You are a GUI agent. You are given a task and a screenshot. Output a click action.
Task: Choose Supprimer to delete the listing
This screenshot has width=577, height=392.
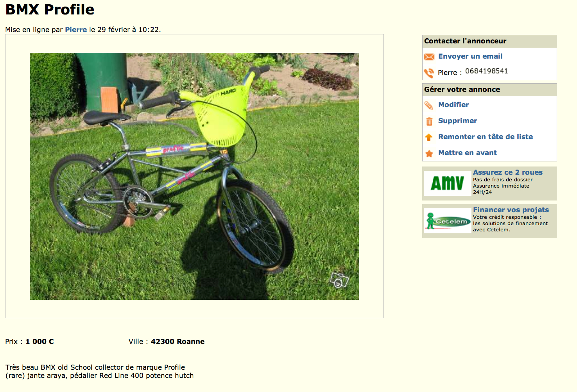point(457,121)
